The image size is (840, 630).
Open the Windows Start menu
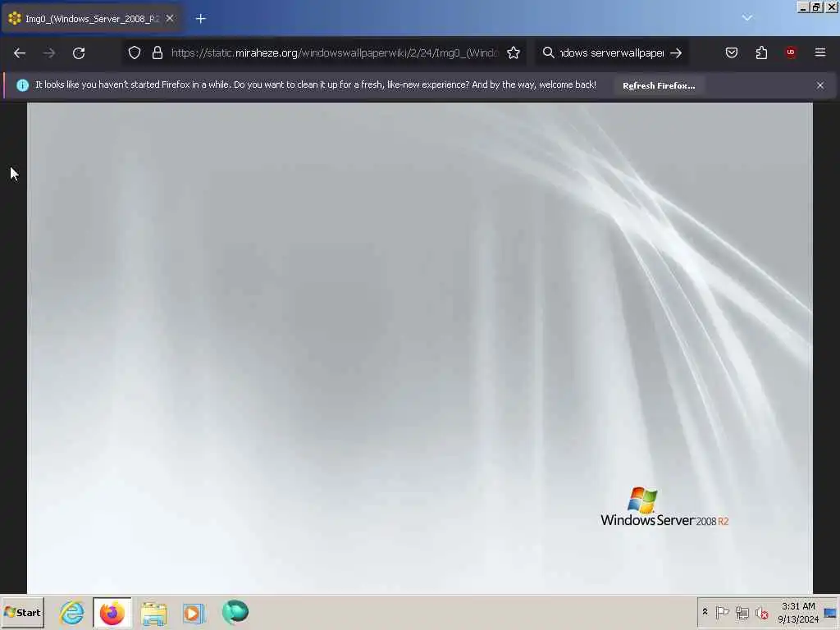tap(22, 612)
